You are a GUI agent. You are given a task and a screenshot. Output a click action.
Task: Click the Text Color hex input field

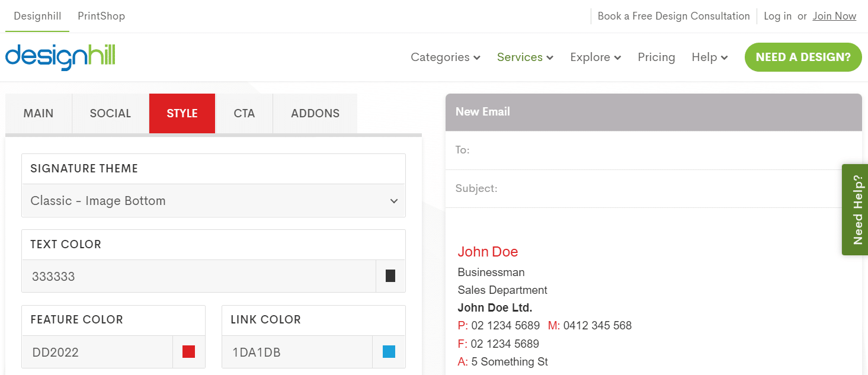[198, 276]
